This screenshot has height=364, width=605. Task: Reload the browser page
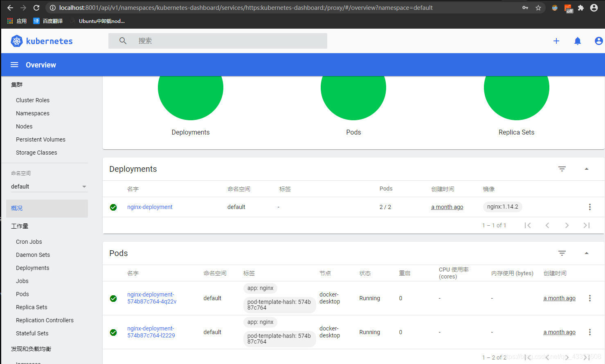pyautogui.click(x=36, y=8)
